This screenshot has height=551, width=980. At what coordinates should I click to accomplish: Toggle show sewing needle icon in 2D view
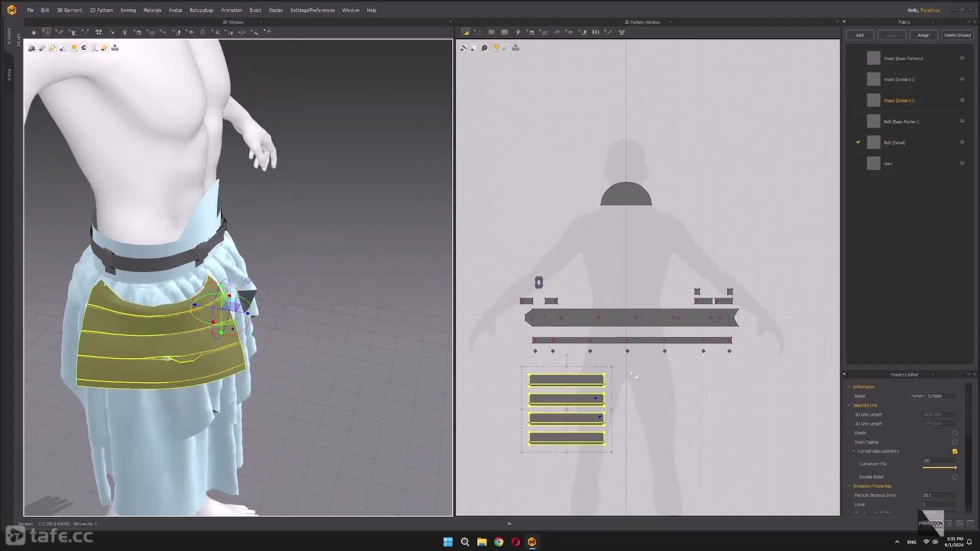click(x=463, y=47)
